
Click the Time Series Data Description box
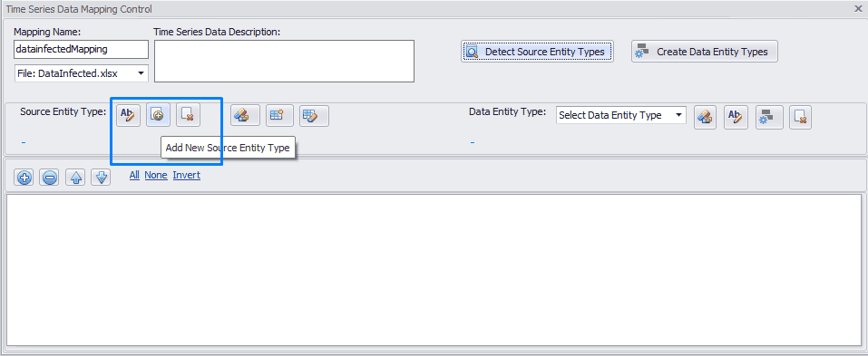point(284,61)
